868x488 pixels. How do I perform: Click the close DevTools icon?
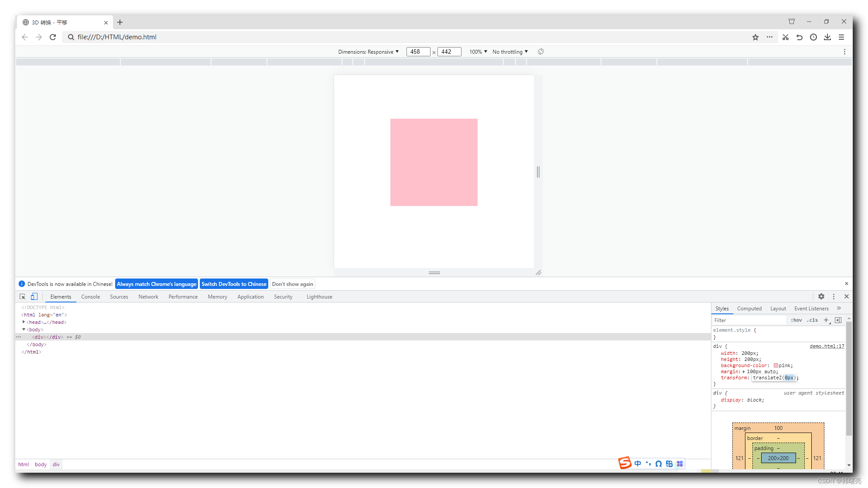point(847,296)
